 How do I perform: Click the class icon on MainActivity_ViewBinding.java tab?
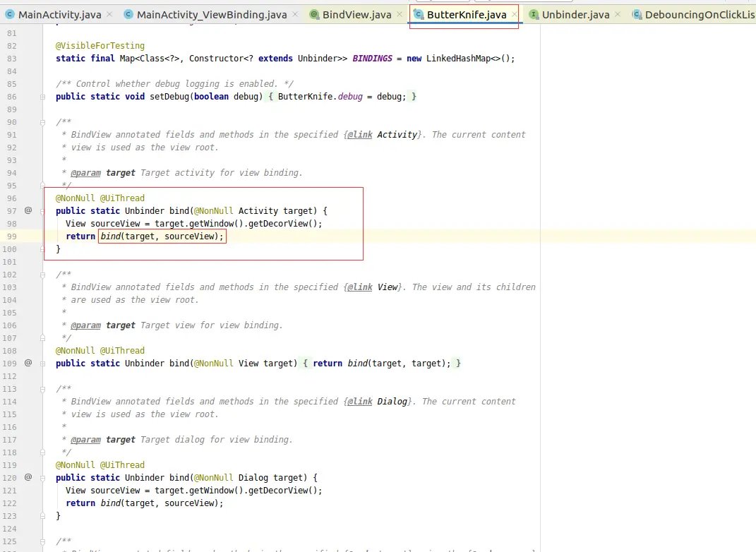click(x=128, y=14)
